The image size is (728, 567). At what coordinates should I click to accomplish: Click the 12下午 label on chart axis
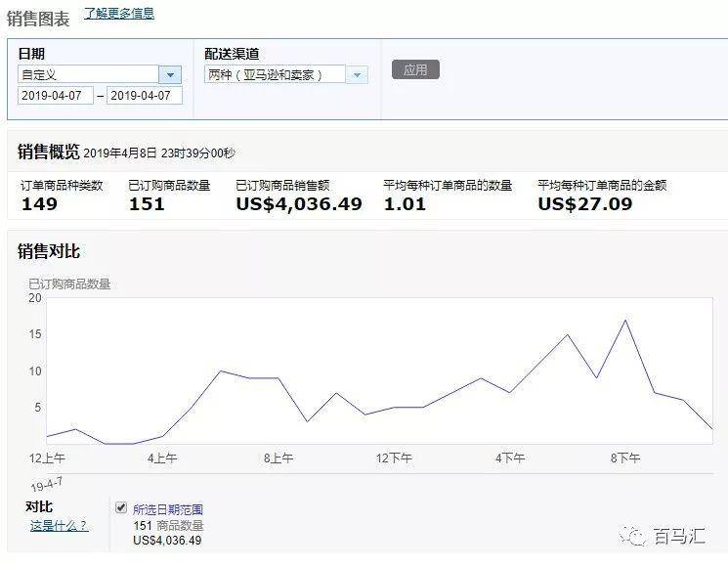coord(395,458)
